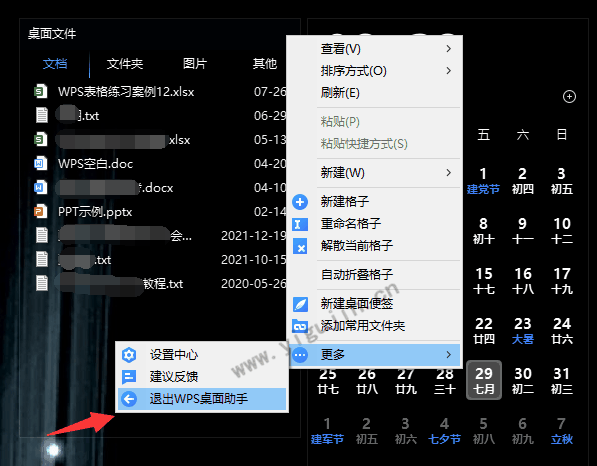Select next-month day 4 七夕节
Image resolution: width=597 pixels, height=466 pixels.
(x=444, y=431)
